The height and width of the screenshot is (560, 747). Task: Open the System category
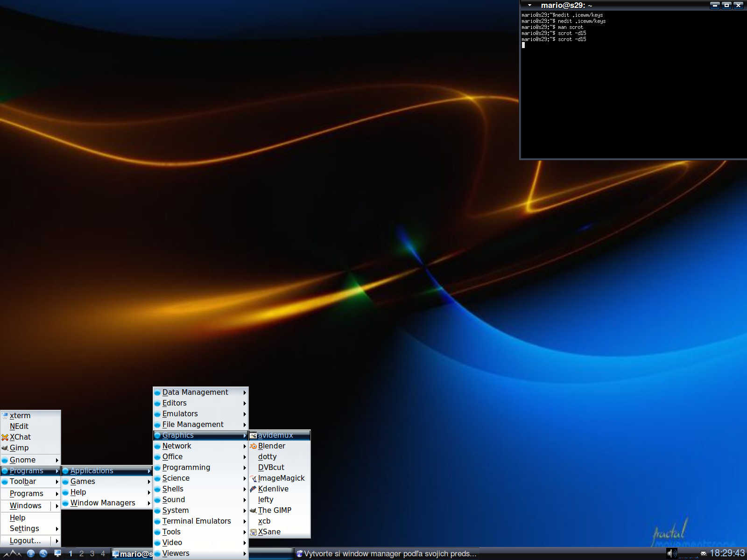(x=201, y=510)
